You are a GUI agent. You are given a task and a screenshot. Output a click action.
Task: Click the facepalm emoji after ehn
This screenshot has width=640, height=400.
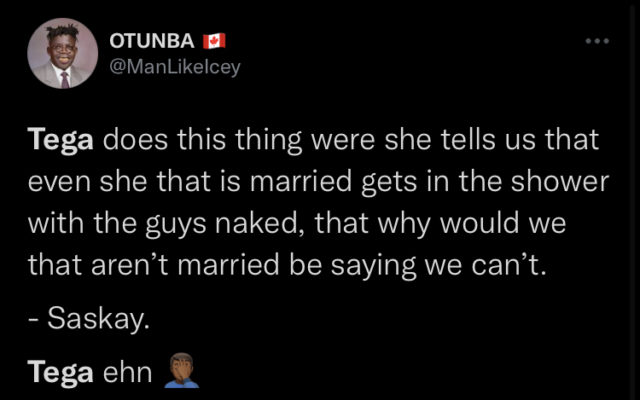point(181,370)
